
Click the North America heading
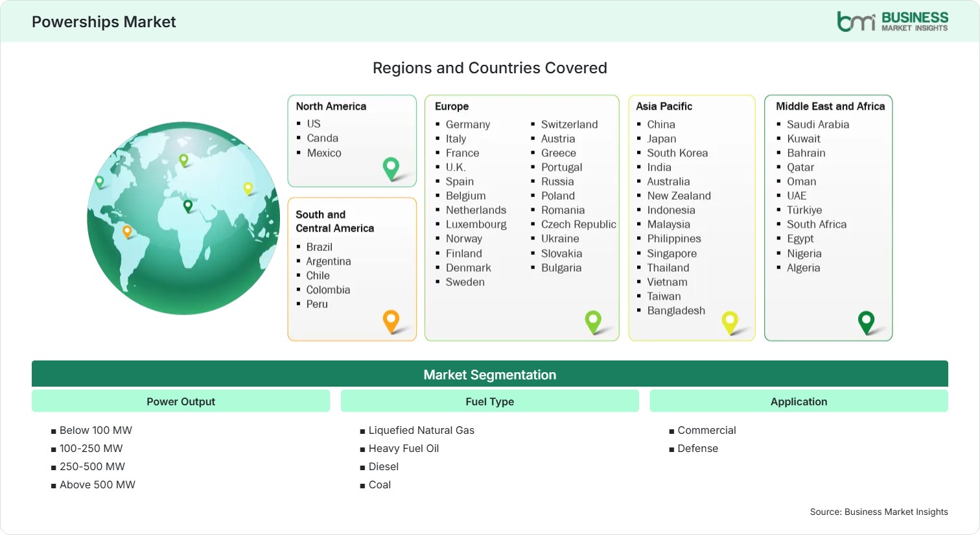tap(331, 106)
